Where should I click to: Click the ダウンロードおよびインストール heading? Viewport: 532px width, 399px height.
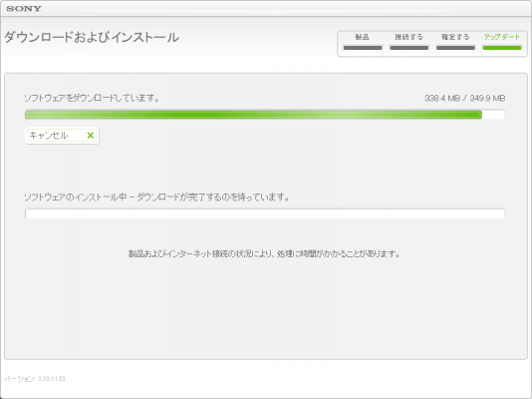pos(92,37)
